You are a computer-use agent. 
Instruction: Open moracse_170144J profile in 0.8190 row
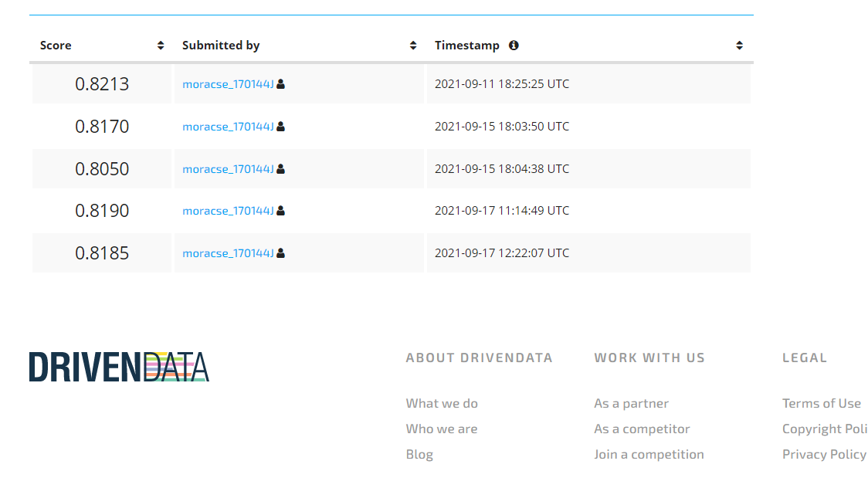click(x=228, y=211)
